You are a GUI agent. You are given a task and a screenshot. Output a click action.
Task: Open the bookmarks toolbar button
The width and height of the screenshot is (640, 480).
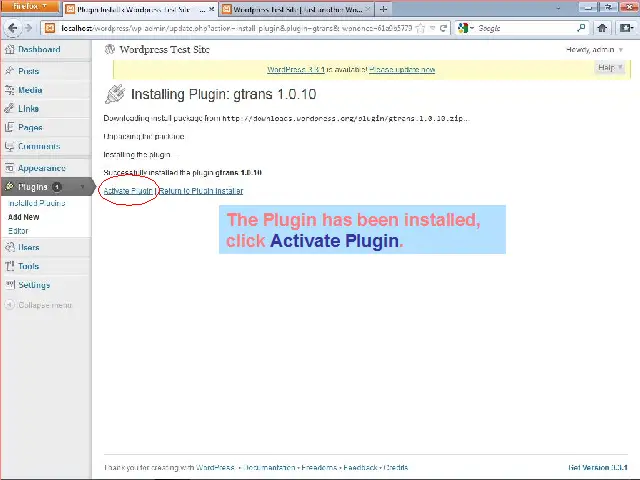point(626,28)
